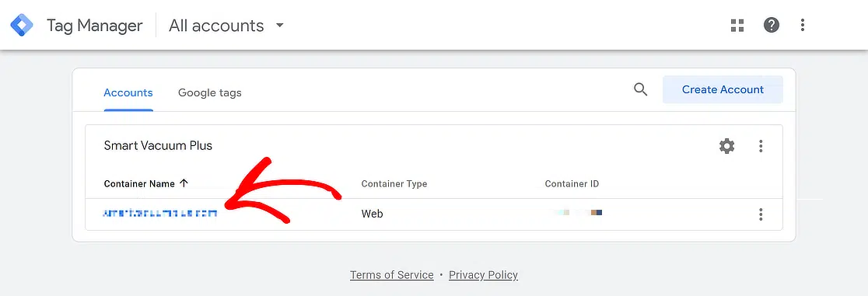Click the All accounts selector label
Viewport: 868px width, 296px height.
click(216, 26)
